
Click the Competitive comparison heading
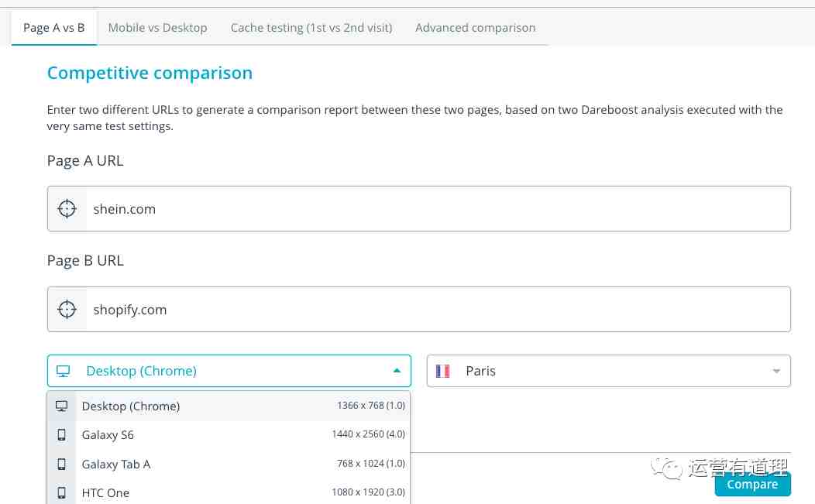pyautogui.click(x=150, y=73)
